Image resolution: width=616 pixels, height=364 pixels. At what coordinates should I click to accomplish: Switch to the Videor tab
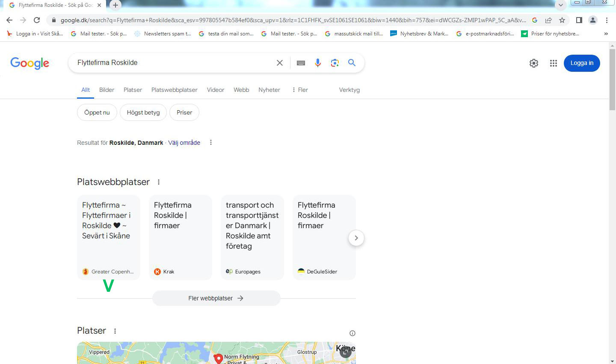point(216,90)
